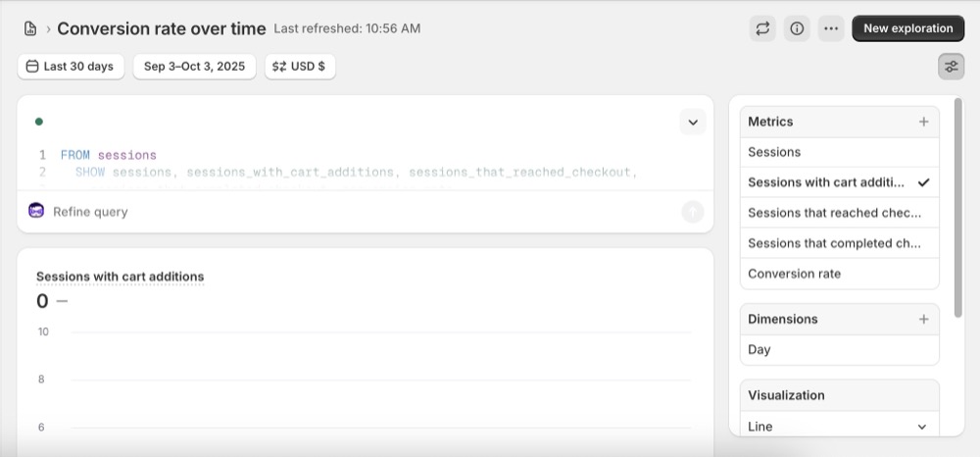The image size is (980, 457).
Task: Add a metric with plus icon
Action: 923,122
